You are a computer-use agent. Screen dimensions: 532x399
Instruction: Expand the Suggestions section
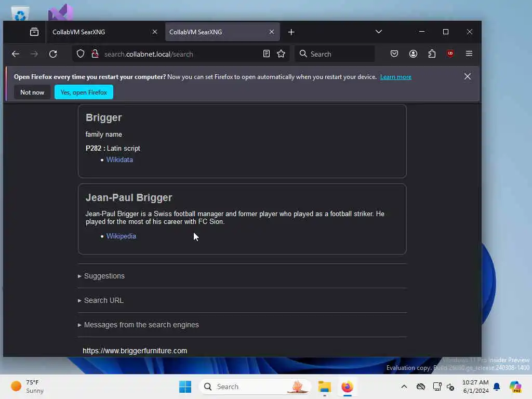101,276
